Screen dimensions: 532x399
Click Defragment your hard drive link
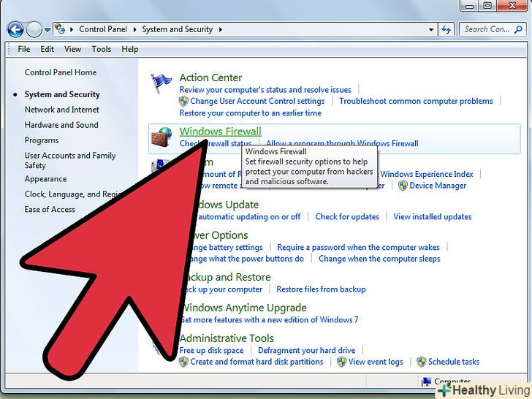307,350
